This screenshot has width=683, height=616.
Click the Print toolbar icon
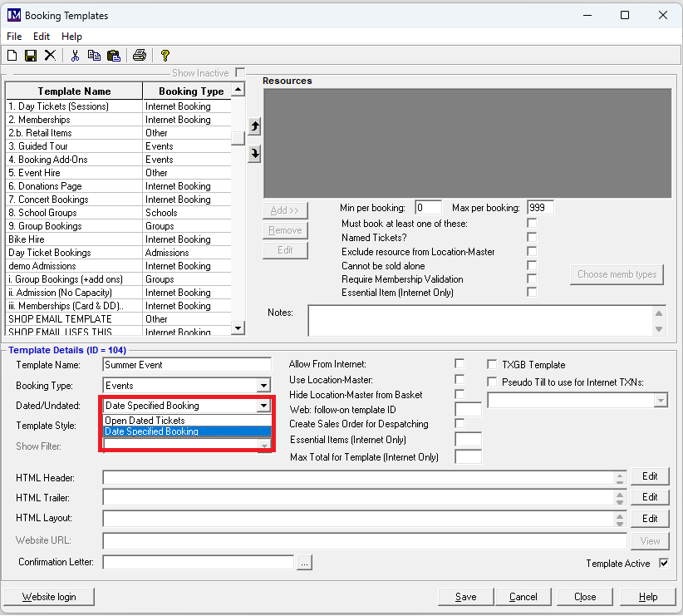(x=140, y=56)
